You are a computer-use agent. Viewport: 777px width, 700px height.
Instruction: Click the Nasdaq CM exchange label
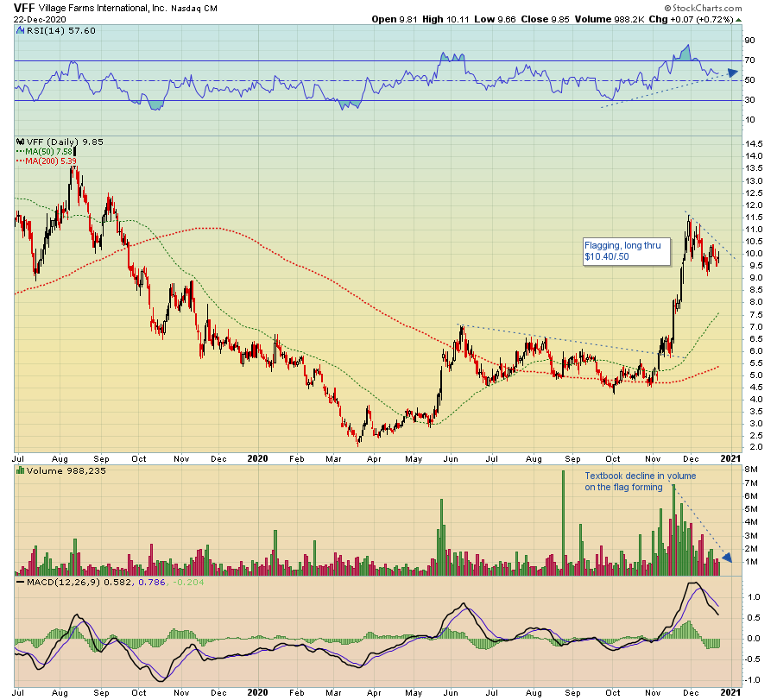pyautogui.click(x=194, y=9)
